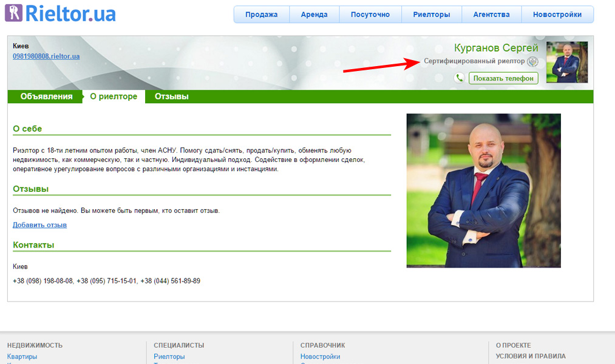This screenshot has height=364, width=615.
Task: Select the О риелторе tab
Action: pos(114,96)
